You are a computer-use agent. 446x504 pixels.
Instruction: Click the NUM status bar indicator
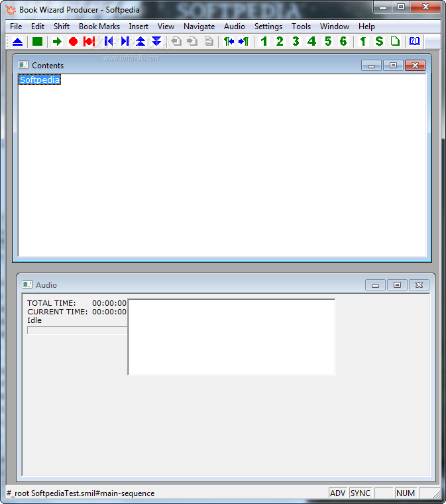point(405,493)
